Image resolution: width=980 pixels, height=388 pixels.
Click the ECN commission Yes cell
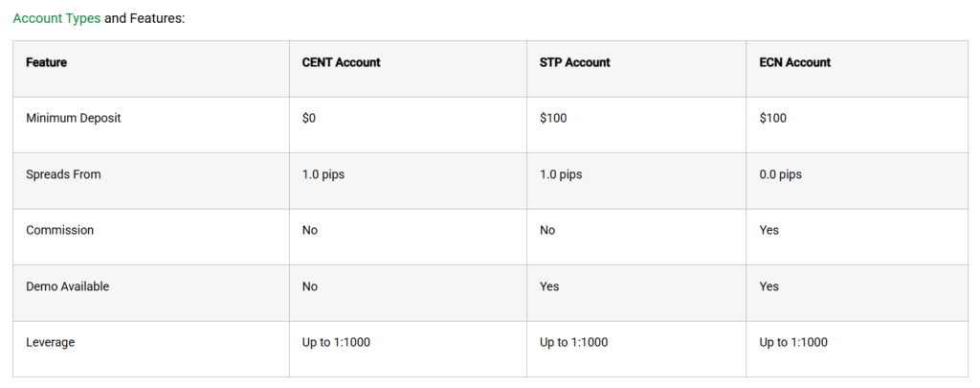point(769,230)
